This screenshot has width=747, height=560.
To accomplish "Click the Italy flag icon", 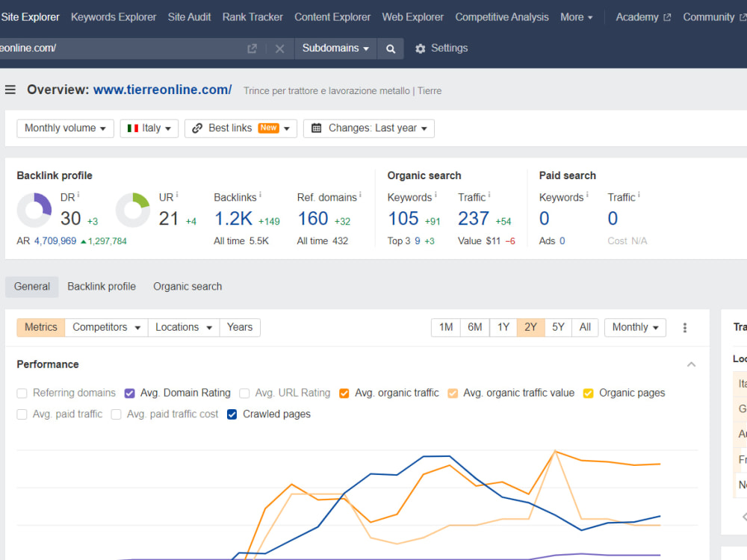I will [133, 128].
